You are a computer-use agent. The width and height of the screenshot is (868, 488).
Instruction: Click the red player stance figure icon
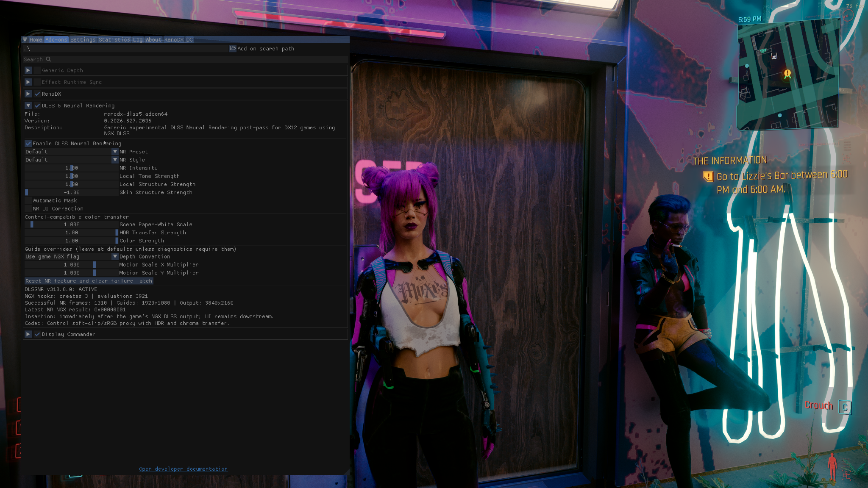click(832, 466)
